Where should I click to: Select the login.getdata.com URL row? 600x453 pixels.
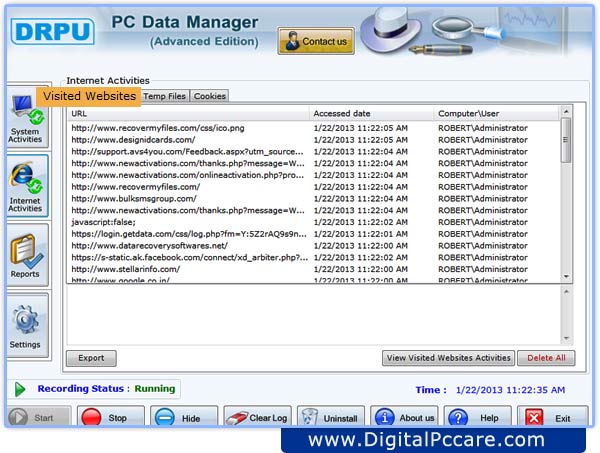(x=313, y=234)
